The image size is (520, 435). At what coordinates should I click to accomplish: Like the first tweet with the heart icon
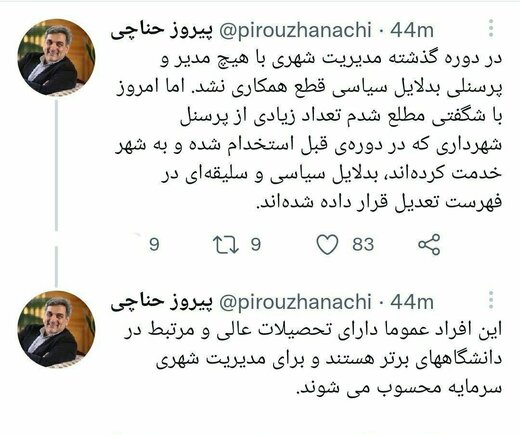[327, 244]
